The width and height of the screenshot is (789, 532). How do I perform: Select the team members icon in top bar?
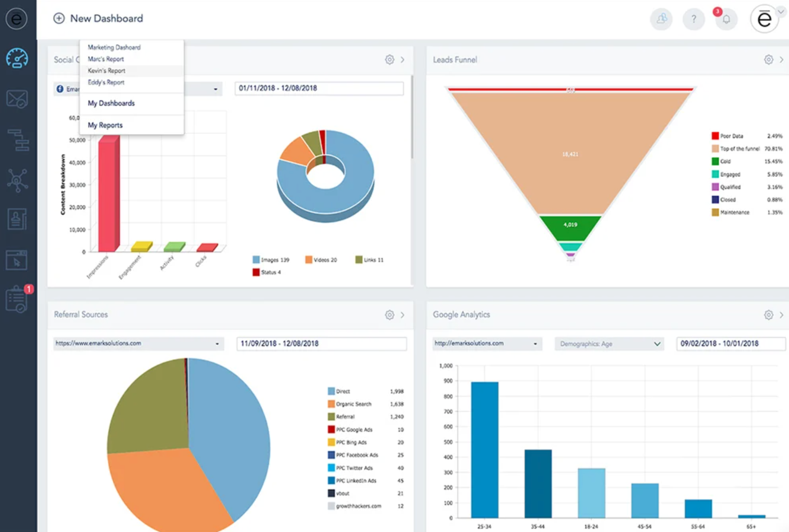pyautogui.click(x=661, y=19)
